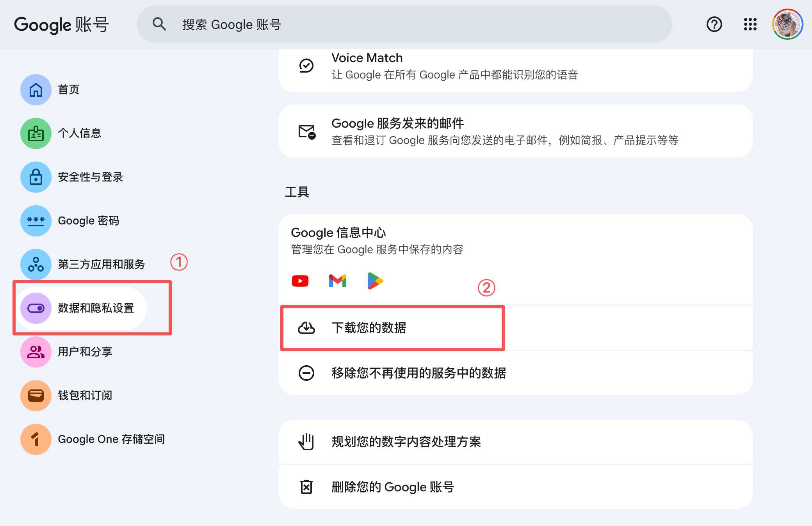The width and height of the screenshot is (812, 526).
Task: Click the help question mark icon
Action: click(714, 24)
